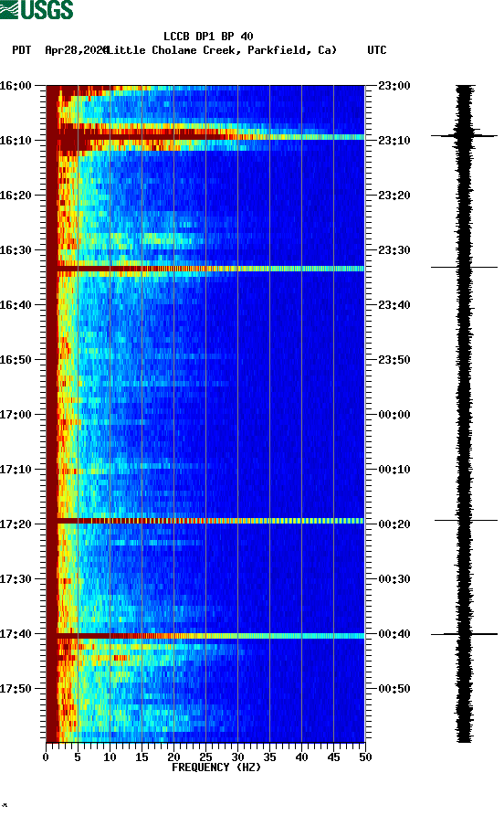Click the seismogram spike near 00:40 UTC
This screenshot has width=504, height=815.
tap(464, 634)
